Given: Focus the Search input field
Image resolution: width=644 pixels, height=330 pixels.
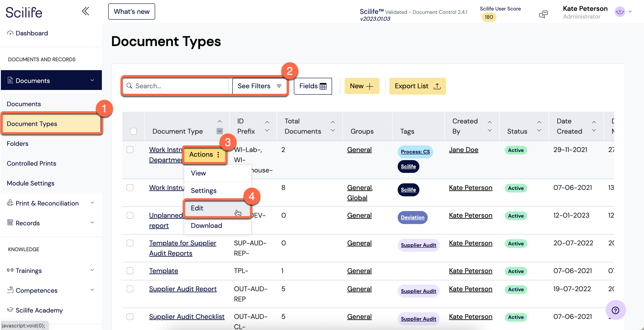Looking at the screenshot, I should click(x=176, y=86).
